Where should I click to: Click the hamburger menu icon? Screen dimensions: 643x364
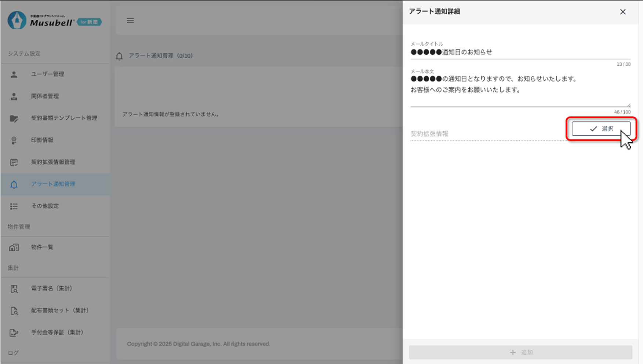tap(130, 21)
